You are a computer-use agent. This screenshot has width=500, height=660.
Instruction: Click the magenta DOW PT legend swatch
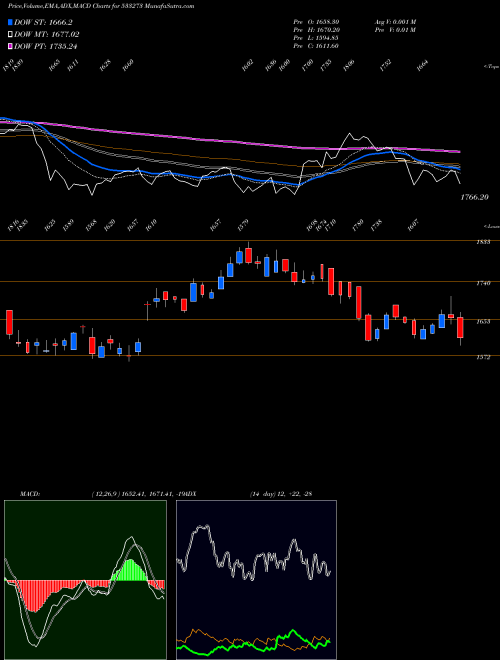10,46
